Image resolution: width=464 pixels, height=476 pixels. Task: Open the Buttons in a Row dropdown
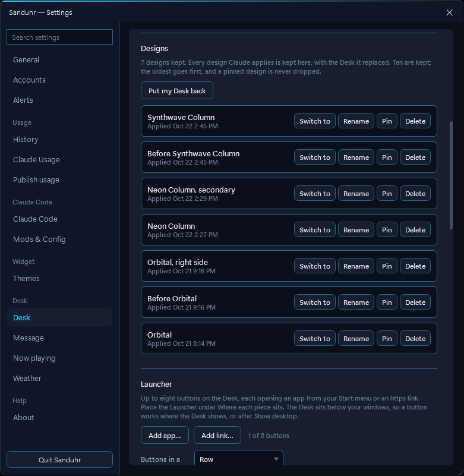pyautogui.click(x=239, y=458)
